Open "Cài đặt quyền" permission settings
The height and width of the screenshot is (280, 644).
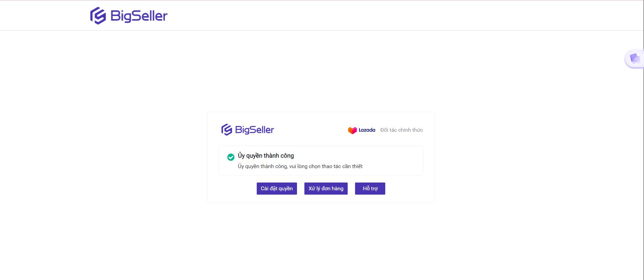pos(277,189)
